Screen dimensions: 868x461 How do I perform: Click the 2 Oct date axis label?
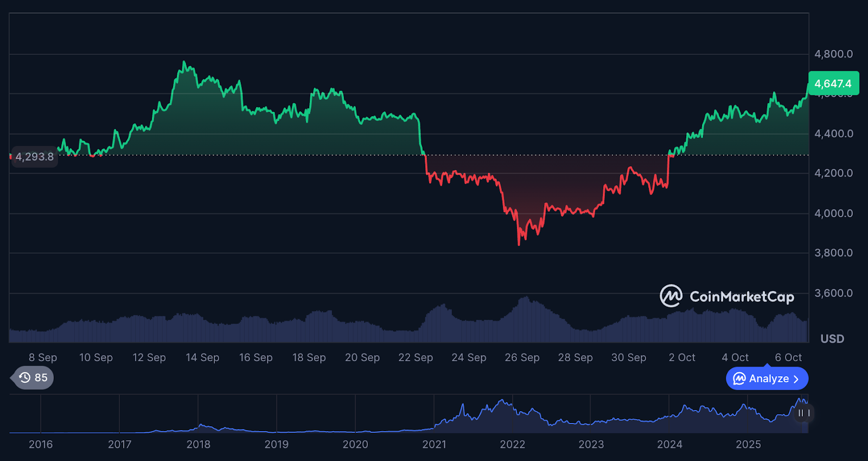click(681, 357)
